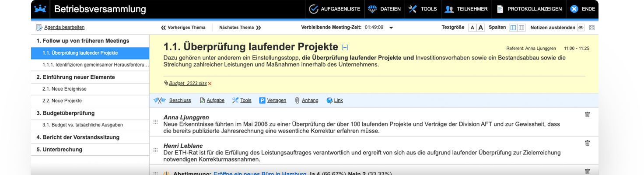Delete the Abstimmung entry with trash icon
Viewport: 644px width, 175px height.
pos(587,171)
